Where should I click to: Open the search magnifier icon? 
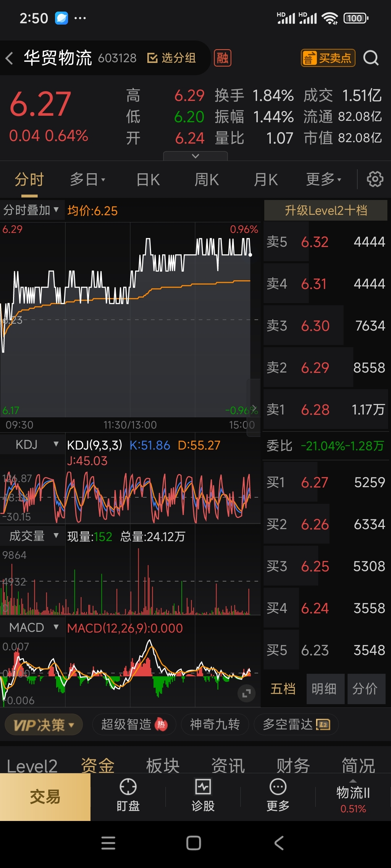point(371,58)
